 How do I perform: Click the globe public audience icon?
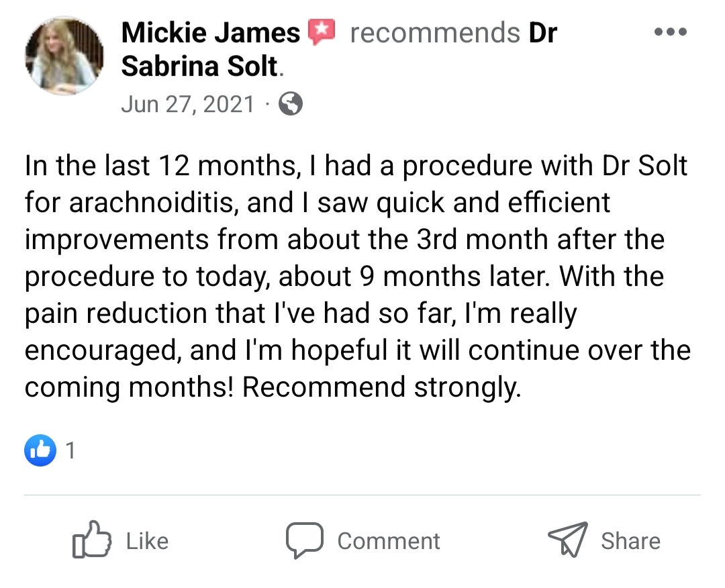(x=291, y=103)
